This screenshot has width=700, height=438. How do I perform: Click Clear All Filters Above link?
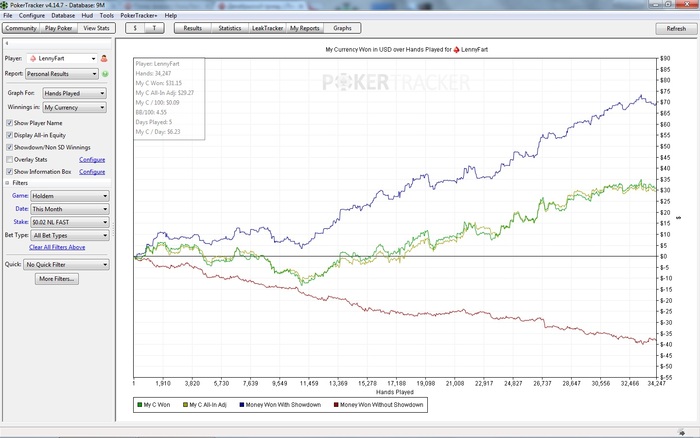(57, 247)
